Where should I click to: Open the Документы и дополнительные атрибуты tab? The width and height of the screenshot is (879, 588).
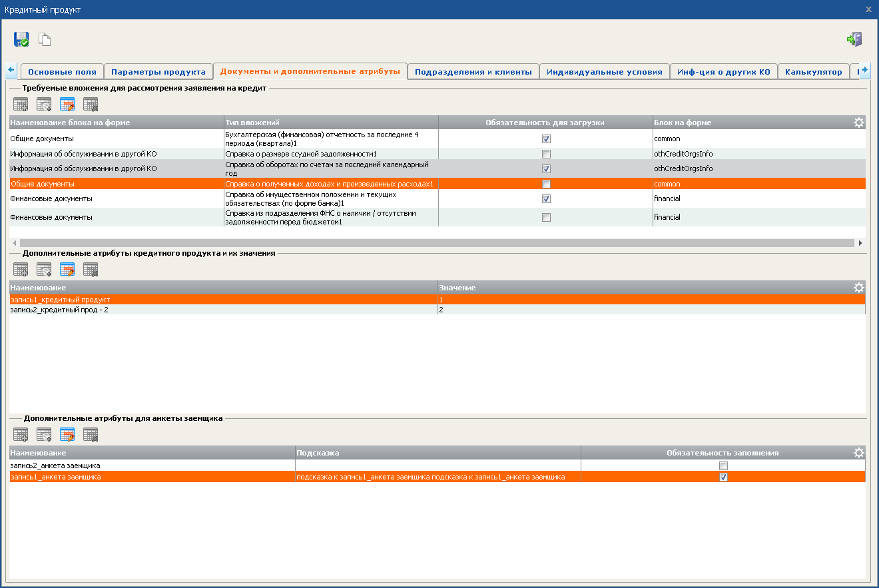point(310,71)
